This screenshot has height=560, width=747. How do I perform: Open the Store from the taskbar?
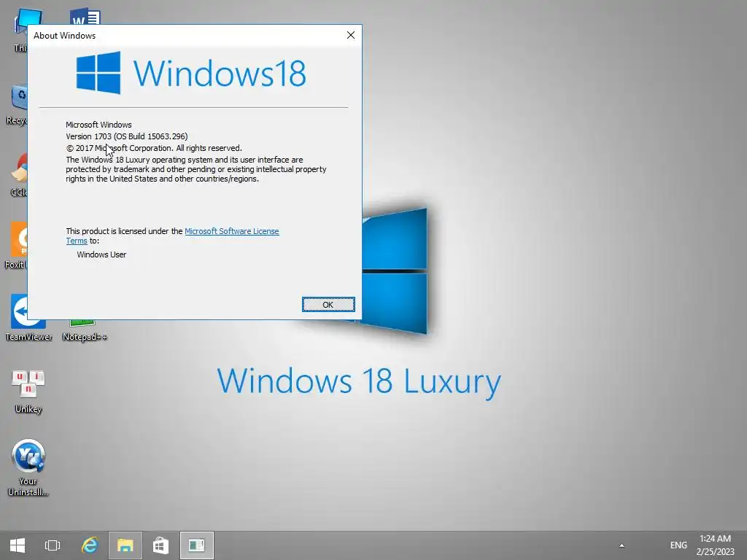point(161,545)
